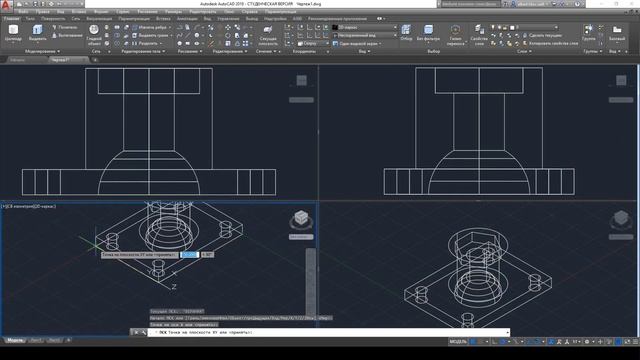Click the Политело tool
Viewport: 640px width, 360px height.
coord(64,27)
